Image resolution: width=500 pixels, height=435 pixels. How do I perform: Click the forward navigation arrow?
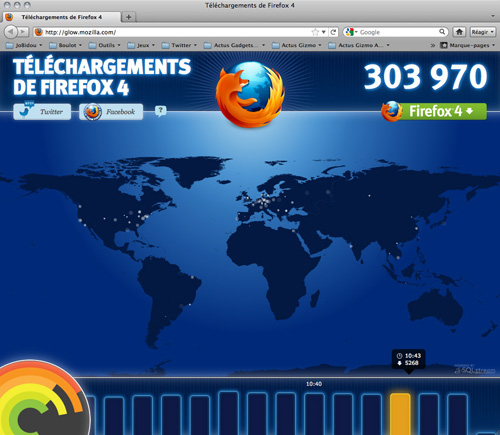[23, 32]
